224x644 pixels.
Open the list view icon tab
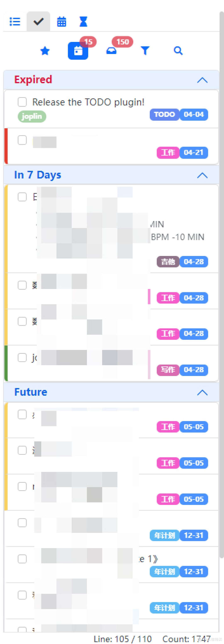tap(15, 22)
